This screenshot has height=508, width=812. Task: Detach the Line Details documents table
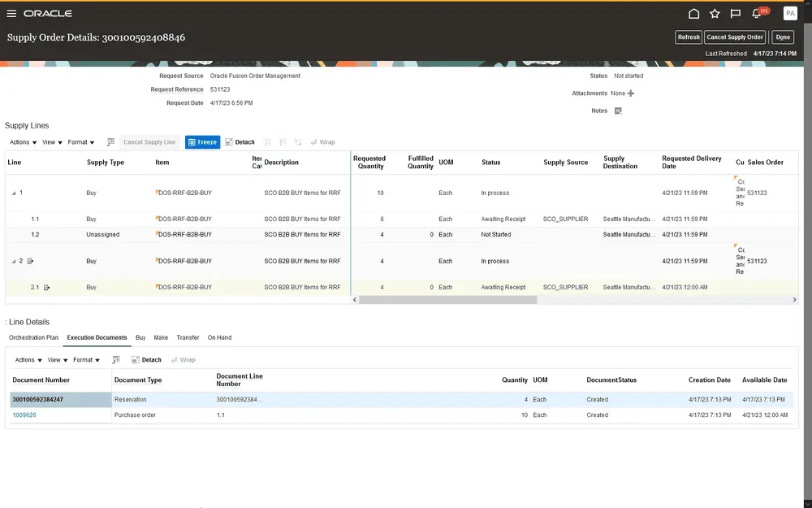tap(146, 359)
